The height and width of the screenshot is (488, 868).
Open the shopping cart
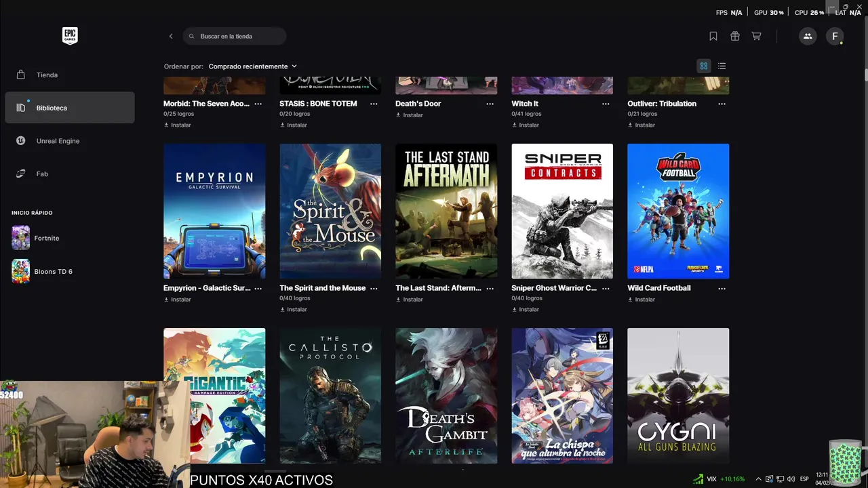coord(756,36)
